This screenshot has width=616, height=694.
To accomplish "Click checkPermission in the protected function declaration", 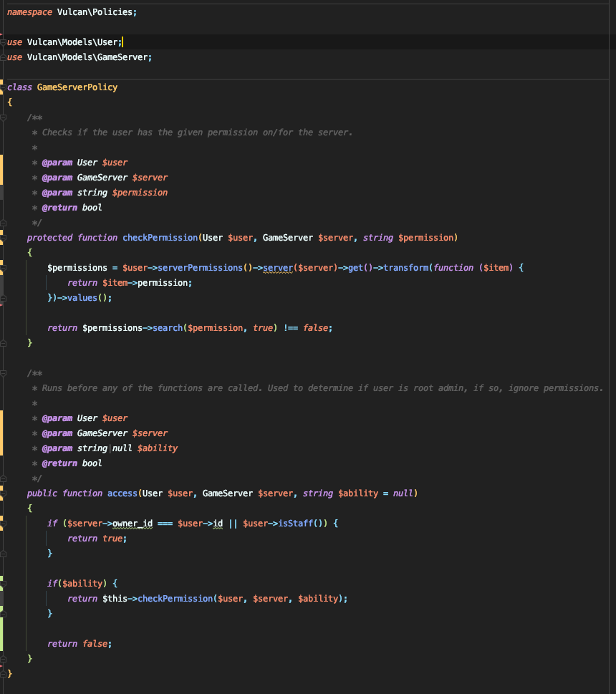I will (160, 238).
